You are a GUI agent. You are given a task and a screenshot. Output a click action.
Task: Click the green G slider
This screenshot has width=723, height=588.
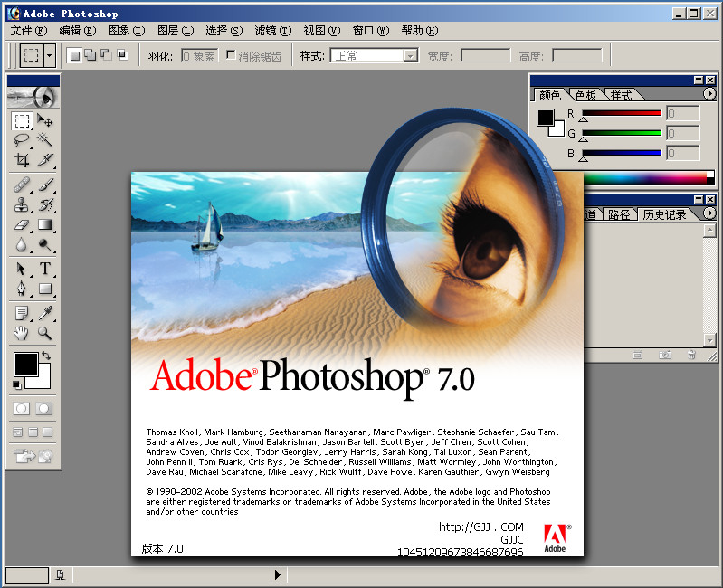tap(622, 133)
